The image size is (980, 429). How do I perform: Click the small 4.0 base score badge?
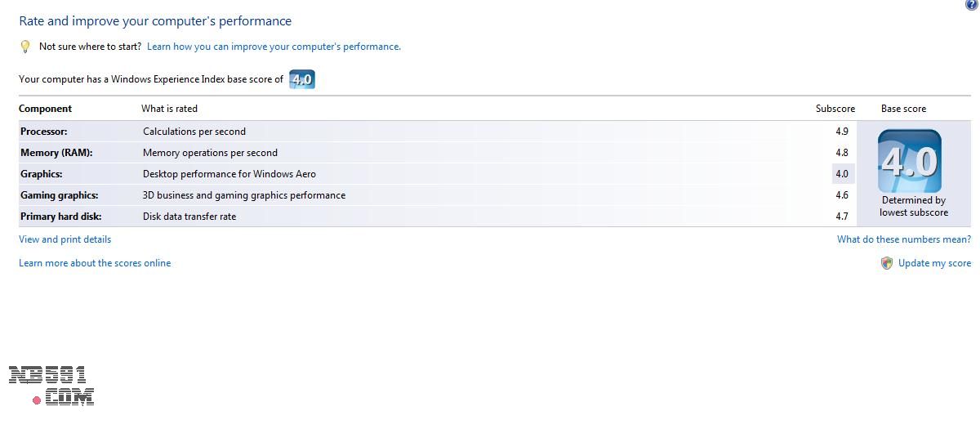pos(302,79)
